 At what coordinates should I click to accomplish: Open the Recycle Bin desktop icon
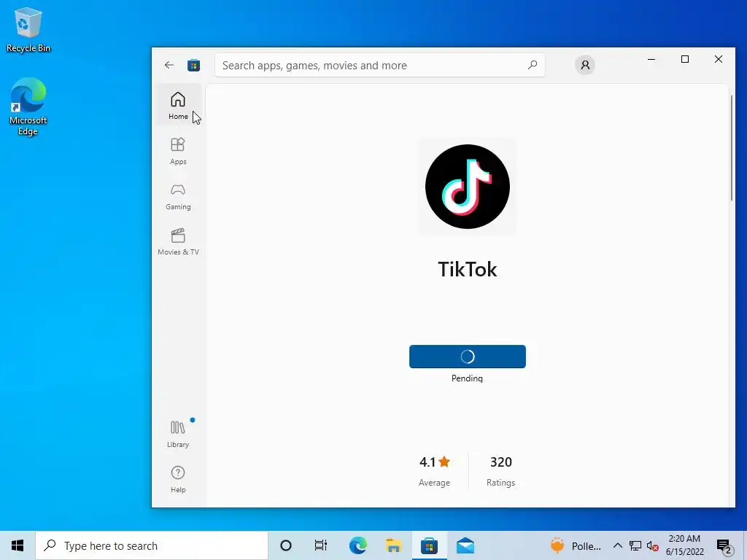[x=28, y=31]
